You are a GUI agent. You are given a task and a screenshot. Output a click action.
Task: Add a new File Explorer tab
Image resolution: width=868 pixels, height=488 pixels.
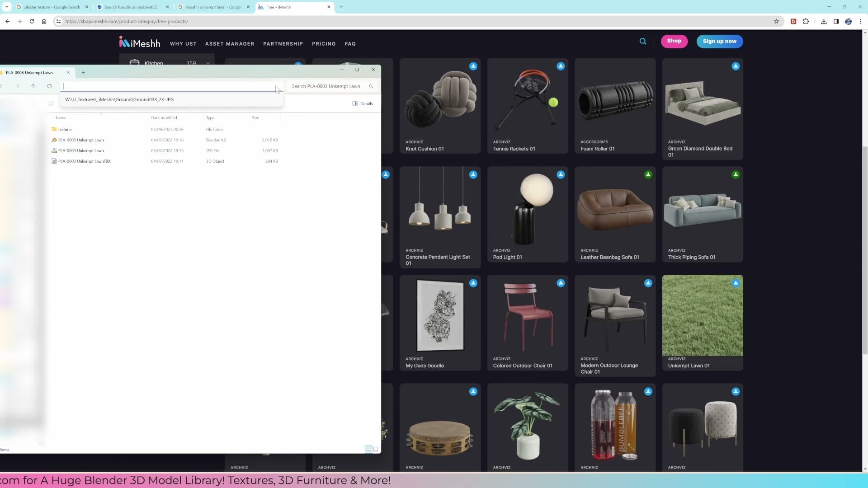click(83, 72)
